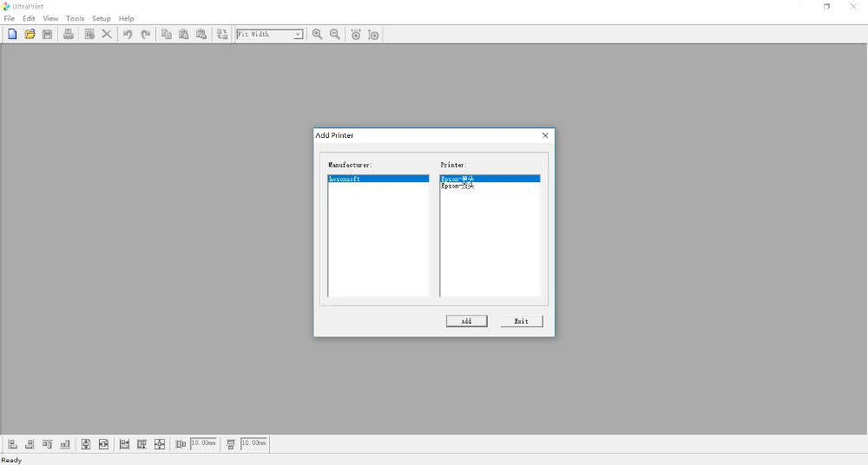Align objects right in the bottom toolbar
Screen dimensions: 868x465
(x=30, y=444)
